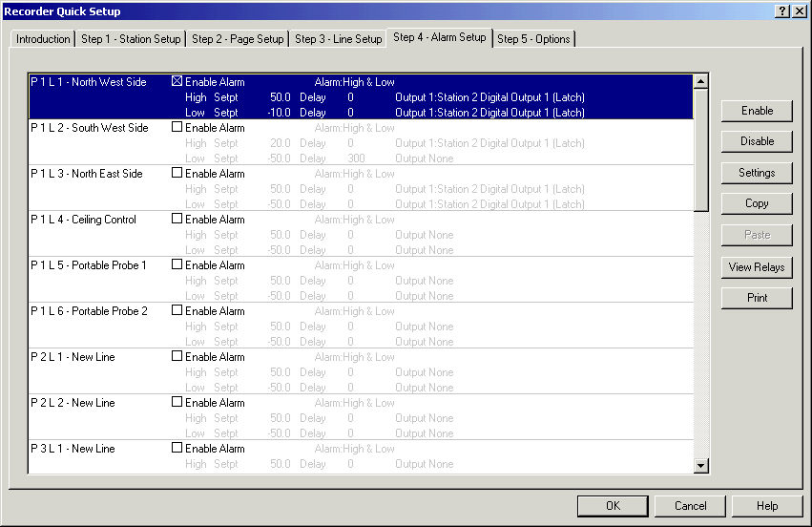
Task: Select the P 1 L 6 - Portable Probe 2 row
Action: (x=361, y=326)
